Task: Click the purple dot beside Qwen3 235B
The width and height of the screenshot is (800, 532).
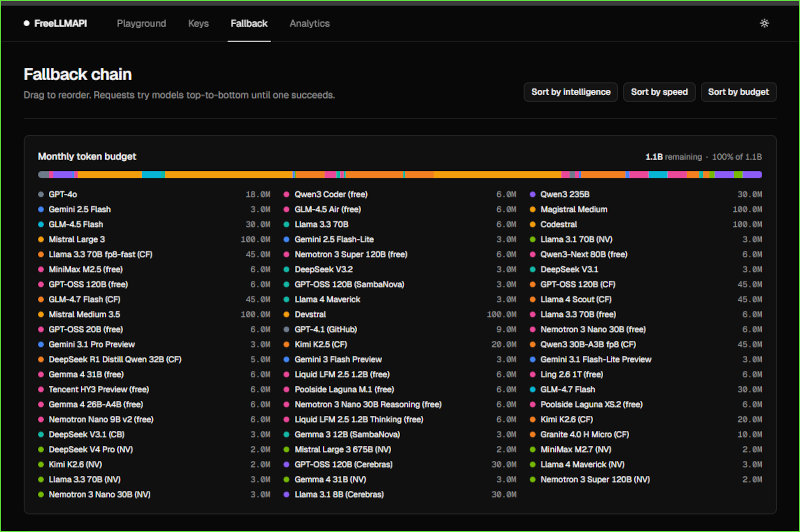Action: (x=533, y=194)
